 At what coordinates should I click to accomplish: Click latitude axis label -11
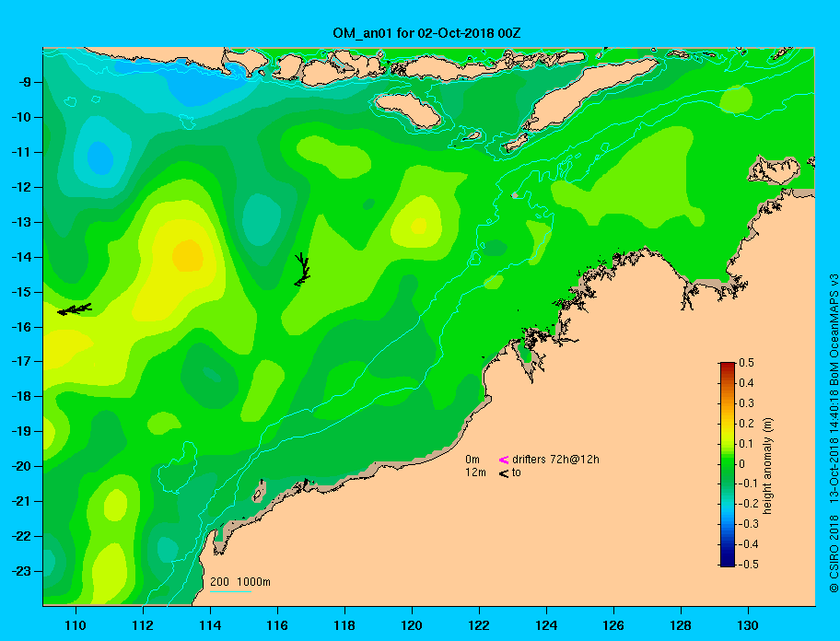[22, 152]
